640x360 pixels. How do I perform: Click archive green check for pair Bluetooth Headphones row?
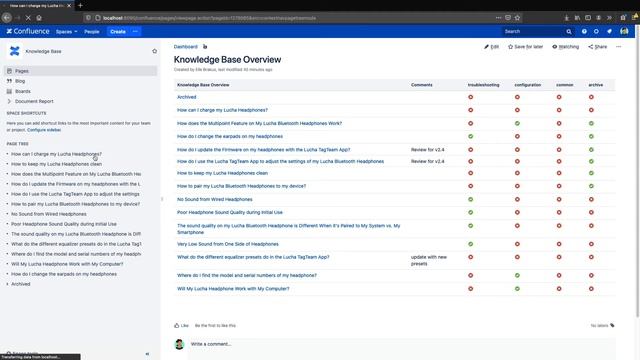click(x=591, y=186)
